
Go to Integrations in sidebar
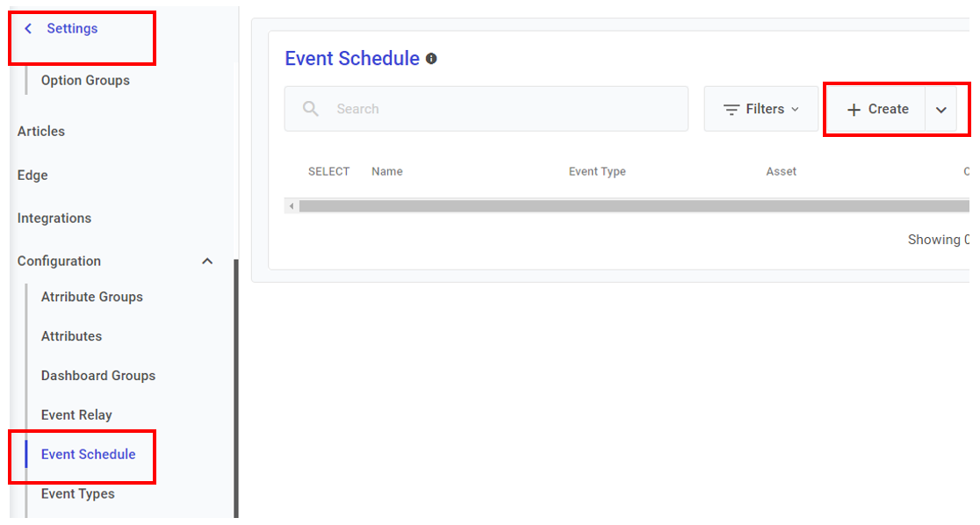point(54,219)
